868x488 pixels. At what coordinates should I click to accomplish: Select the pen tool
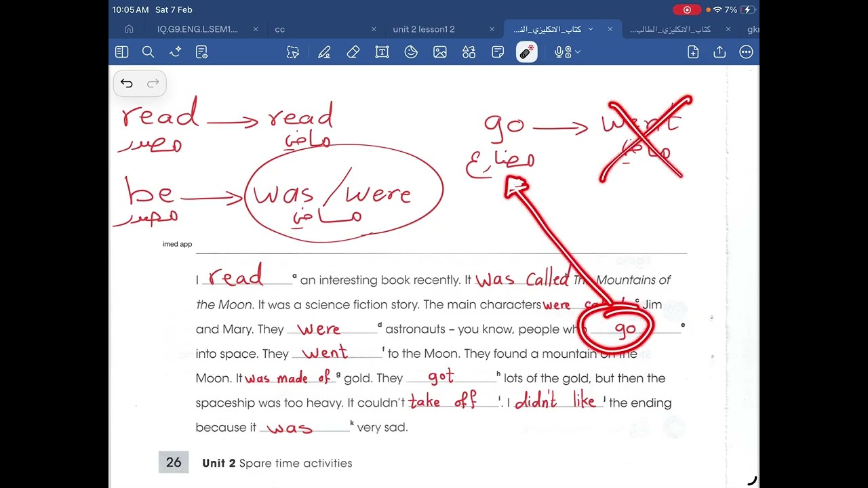click(324, 52)
